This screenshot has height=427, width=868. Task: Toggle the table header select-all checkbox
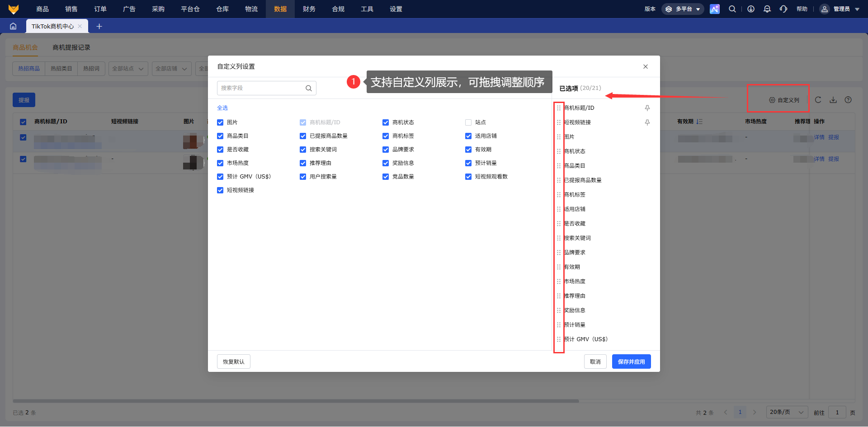pos(23,122)
